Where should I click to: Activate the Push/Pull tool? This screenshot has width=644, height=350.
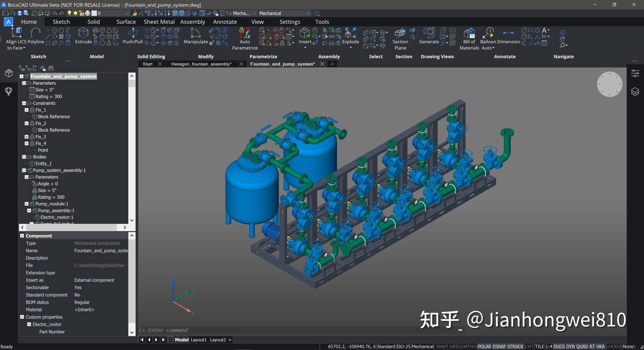pos(132,36)
